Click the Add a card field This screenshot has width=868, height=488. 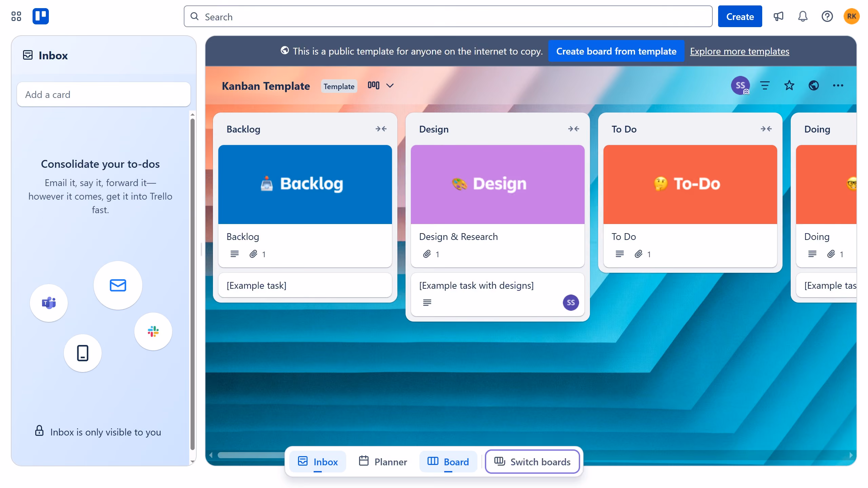(104, 94)
